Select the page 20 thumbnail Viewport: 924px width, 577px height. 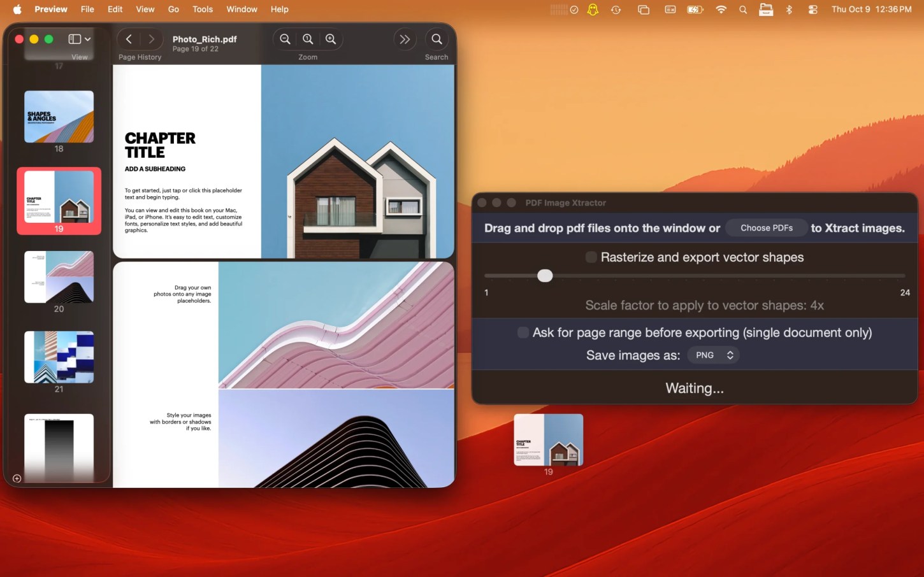pos(59,277)
